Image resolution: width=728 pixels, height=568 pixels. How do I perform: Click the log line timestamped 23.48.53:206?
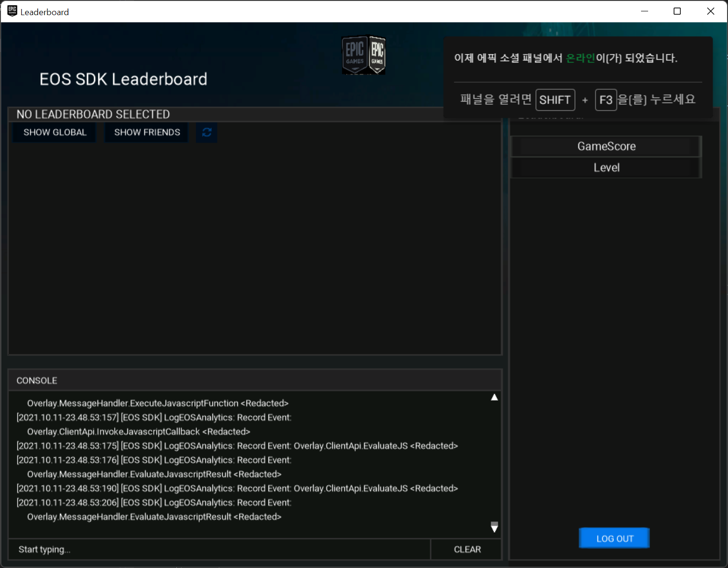click(x=154, y=503)
